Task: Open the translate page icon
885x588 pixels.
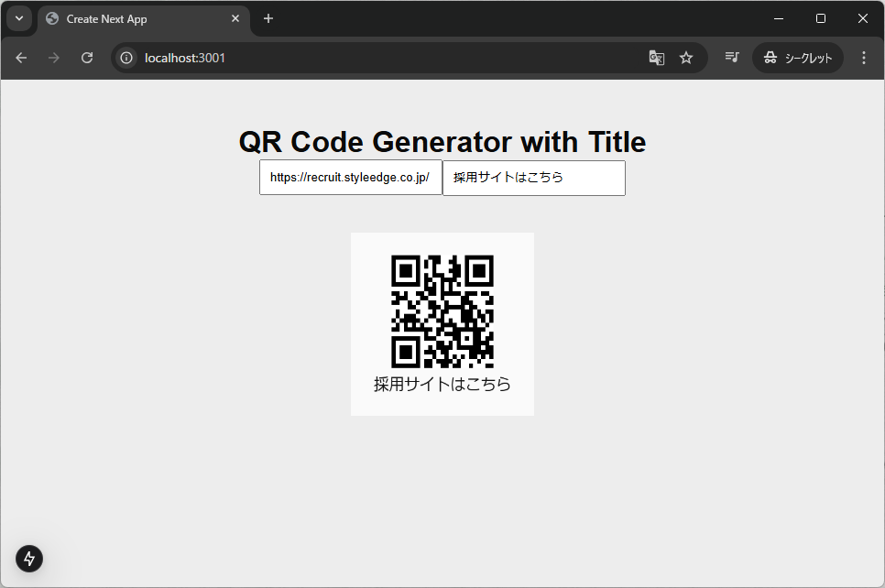Action: coord(656,58)
